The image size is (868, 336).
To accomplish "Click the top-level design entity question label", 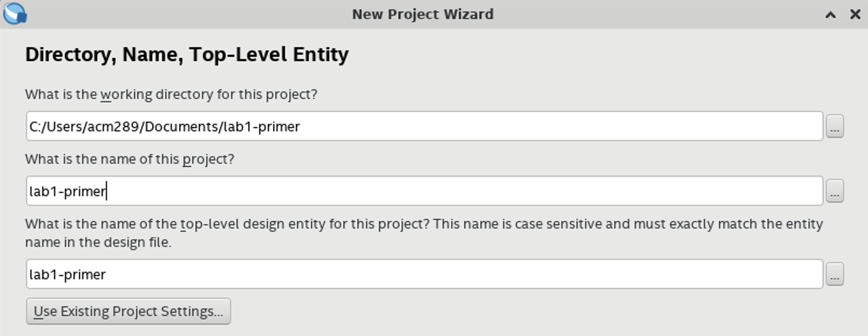I will [x=424, y=233].
